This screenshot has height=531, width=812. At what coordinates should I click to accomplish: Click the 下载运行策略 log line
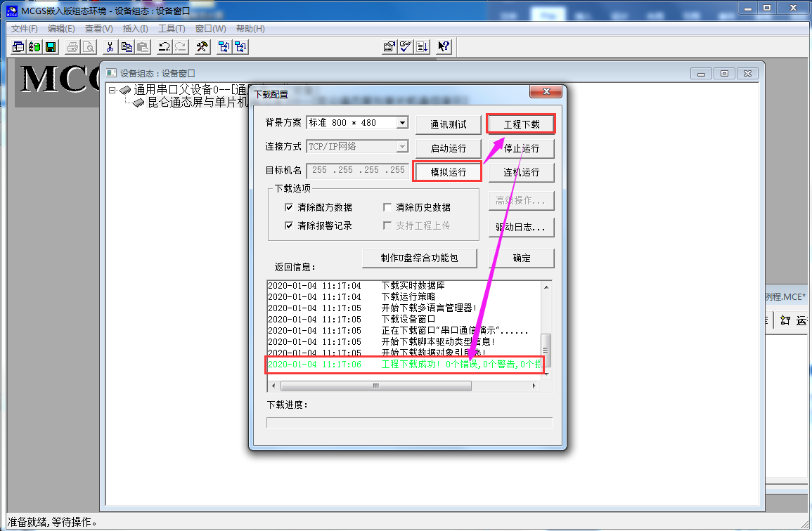352,296
